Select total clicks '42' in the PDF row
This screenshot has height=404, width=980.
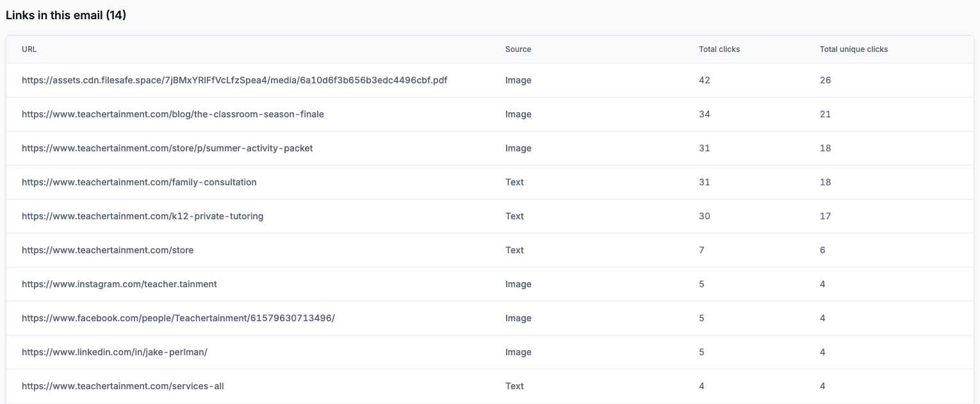(x=705, y=80)
